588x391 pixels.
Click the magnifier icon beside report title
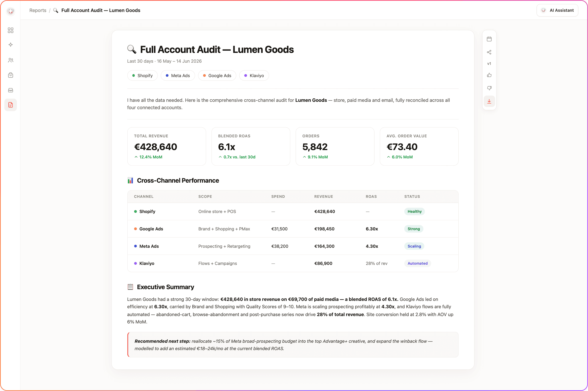[x=132, y=49]
